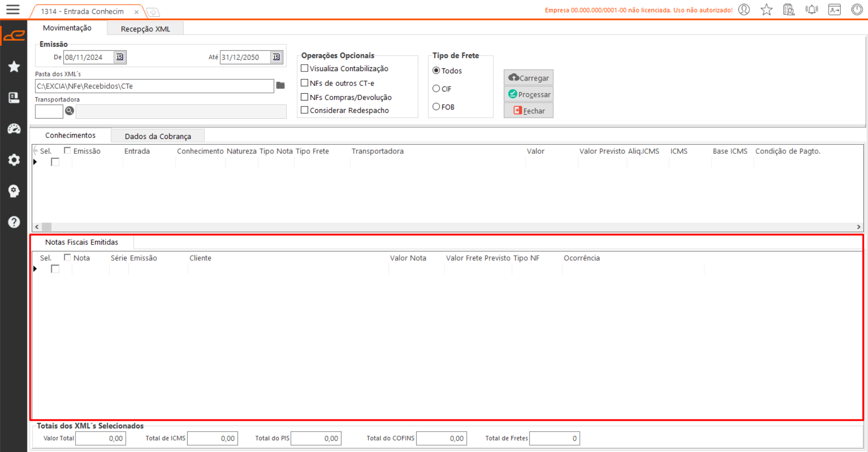
Task: Search transportadora with magnifier icon
Action: point(69,111)
